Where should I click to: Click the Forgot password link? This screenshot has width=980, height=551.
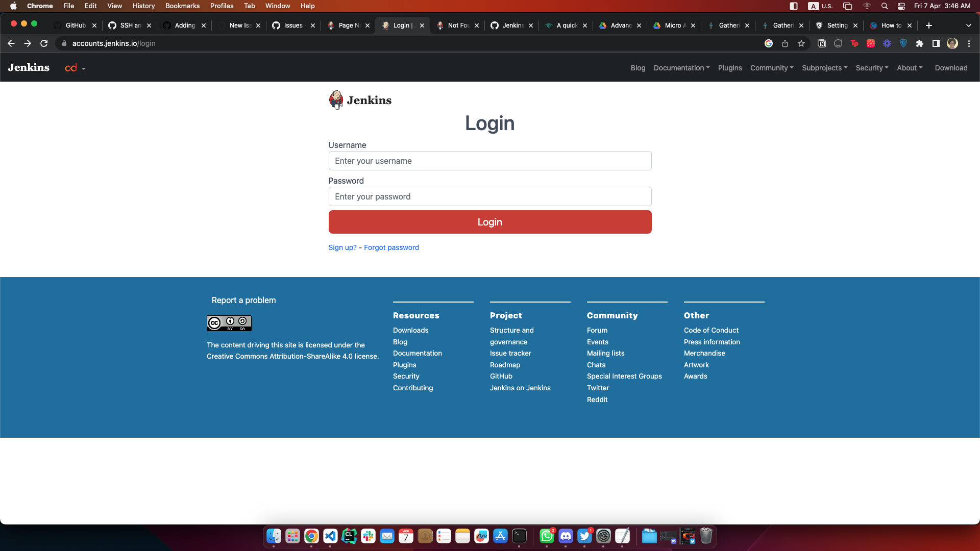(x=391, y=247)
